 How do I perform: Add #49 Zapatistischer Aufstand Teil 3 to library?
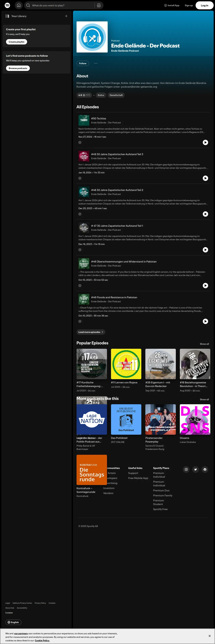(80, 178)
